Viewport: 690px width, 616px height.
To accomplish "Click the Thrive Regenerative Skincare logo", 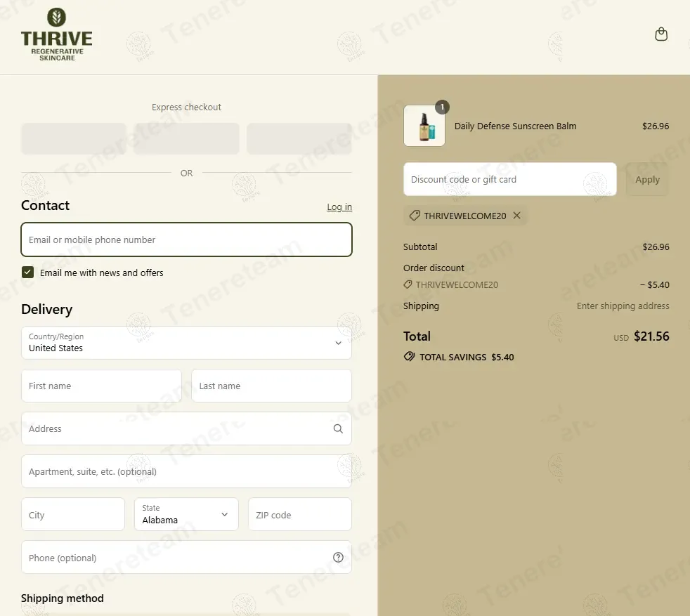I will coord(57,34).
